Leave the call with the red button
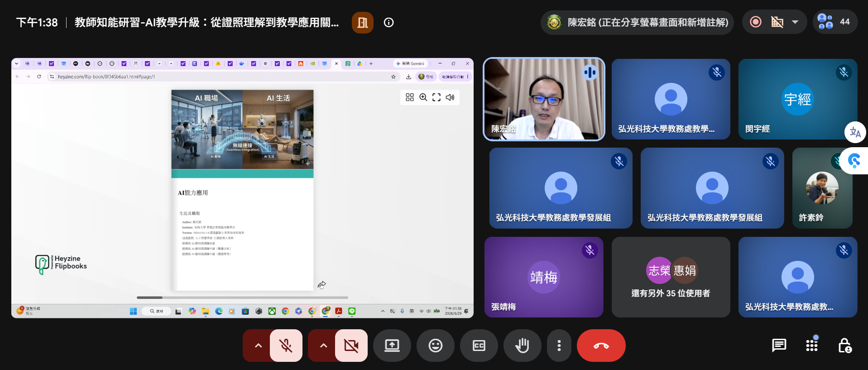This screenshot has height=370, width=868. pyautogui.click(x=601, y=346)
